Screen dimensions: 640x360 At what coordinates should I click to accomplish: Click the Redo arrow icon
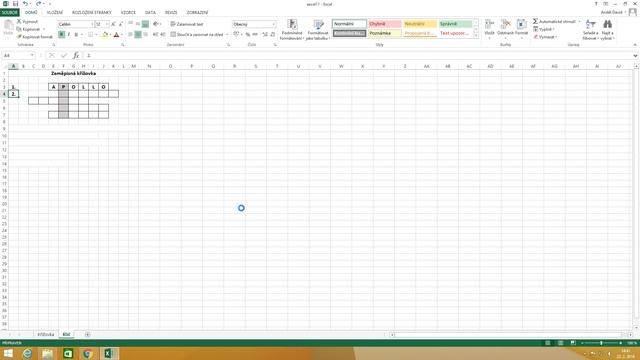click(x=38, y=4)
